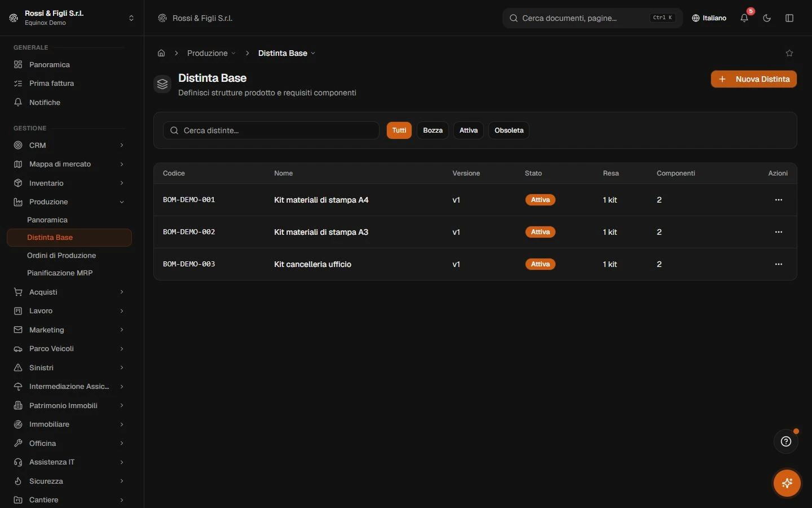Image resolution: width=812 pixels, height=508 pixels.
Task: Create a Nuova Distinta
Action: (x=754, y=79)
